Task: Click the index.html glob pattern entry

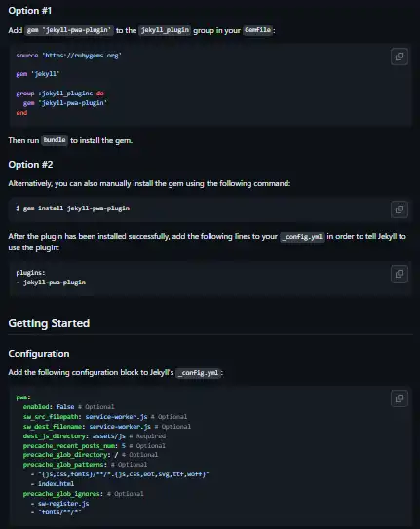Action: point(53,484)
